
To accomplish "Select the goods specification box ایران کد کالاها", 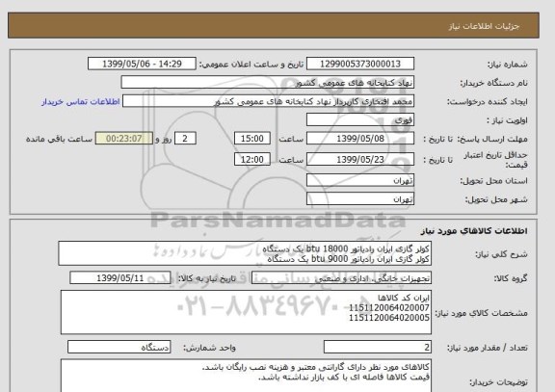I will pos(246,312).
